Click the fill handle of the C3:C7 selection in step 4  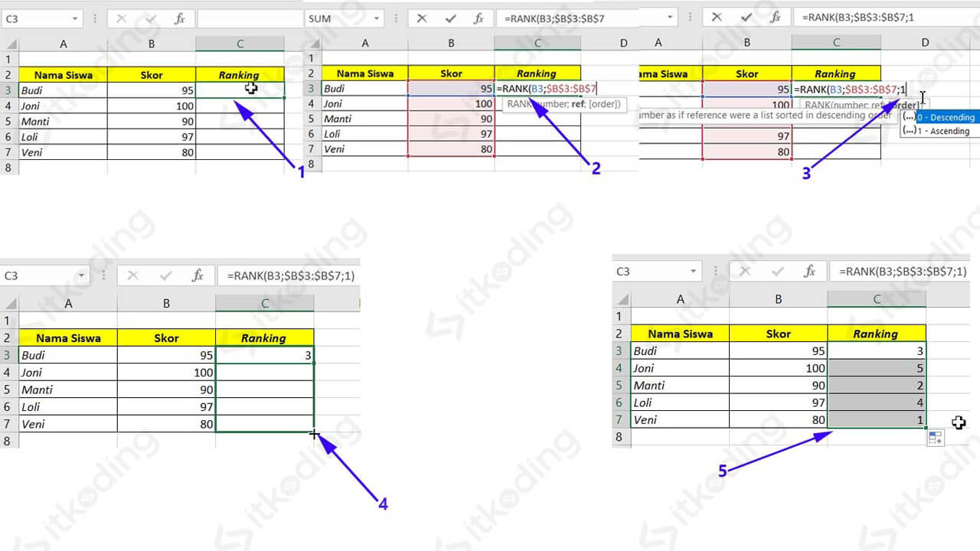coord(314,432)
